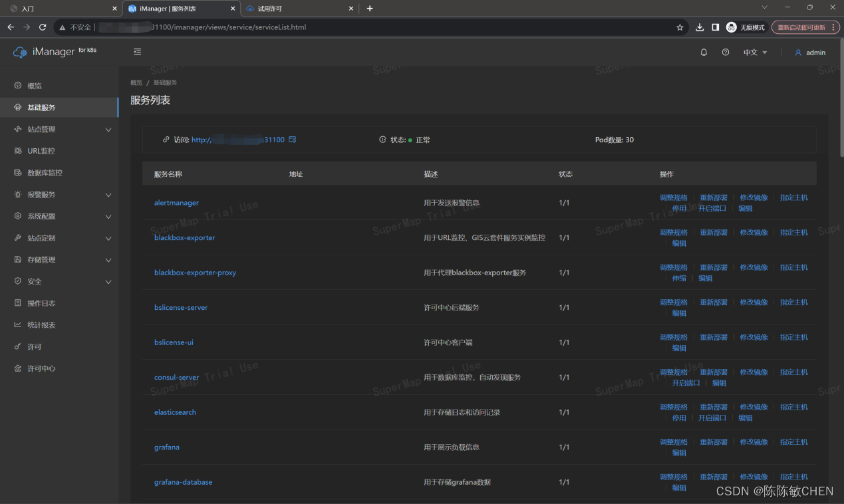The width and height of the screenshot is (844, 504).
Task: Click 指定主机 for elasticsearch
Action: point(794,407)
